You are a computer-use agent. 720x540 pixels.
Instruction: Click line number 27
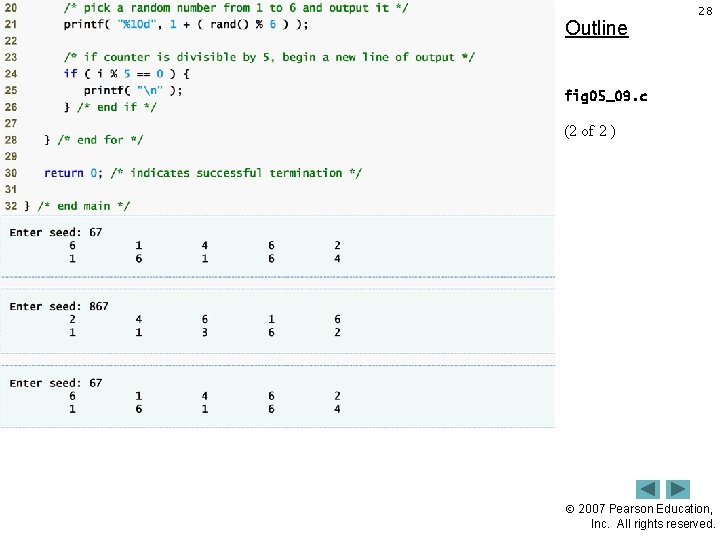pos(11,124)
